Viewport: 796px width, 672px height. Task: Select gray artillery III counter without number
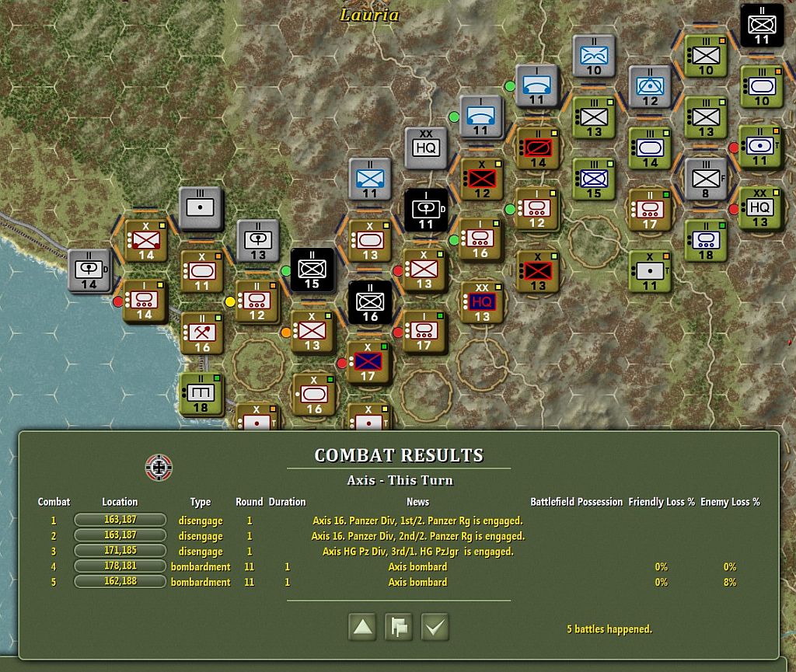click(201, 208)
